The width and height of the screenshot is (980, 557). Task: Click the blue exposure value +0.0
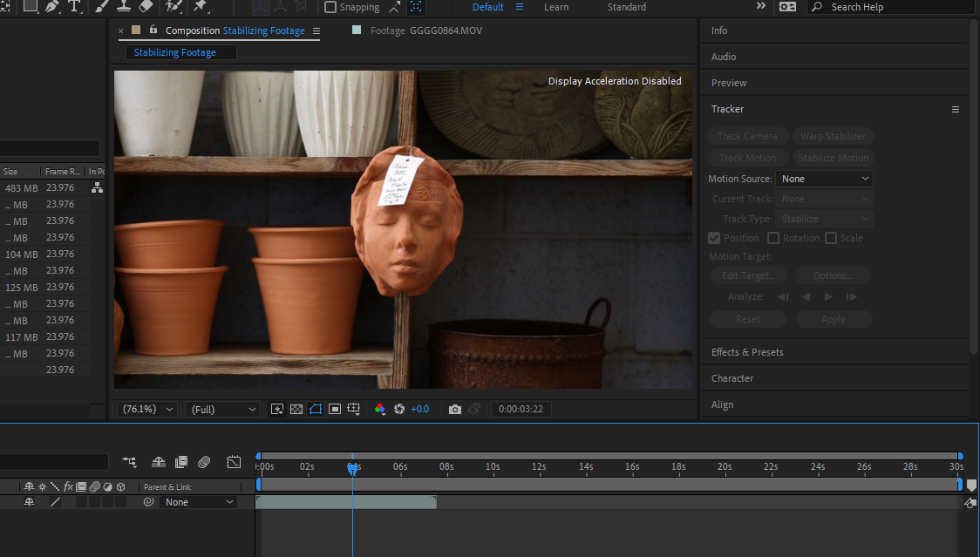pyautogui.click(x=419, y=409)
